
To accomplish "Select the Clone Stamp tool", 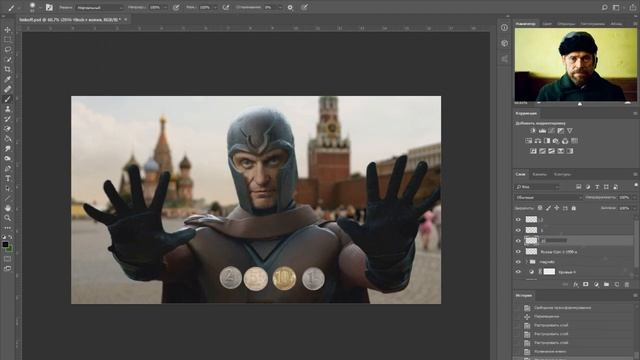I will [x=8, y=109].
